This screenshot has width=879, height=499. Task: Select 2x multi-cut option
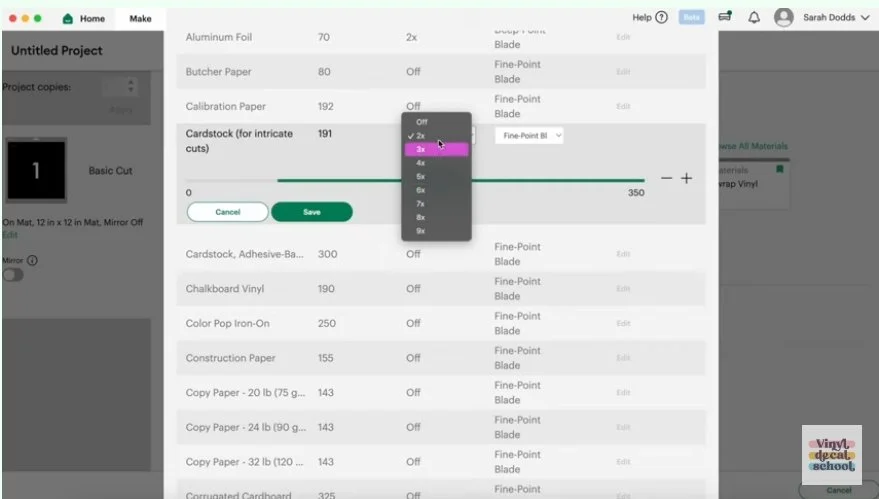coord(436,136)
